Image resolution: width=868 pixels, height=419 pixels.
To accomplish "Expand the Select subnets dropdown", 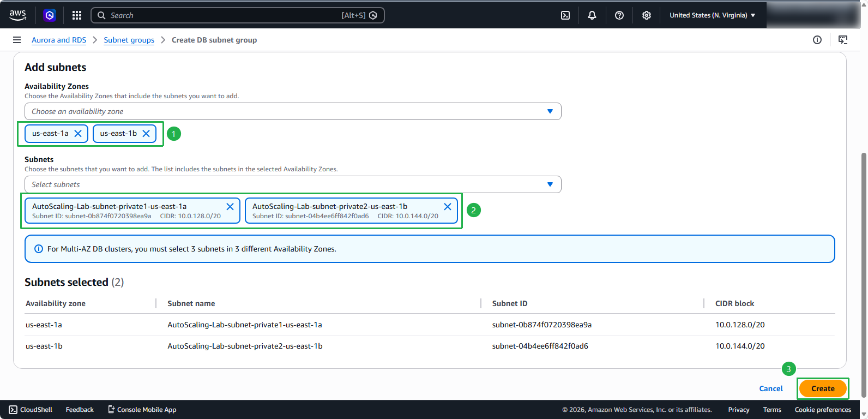I will [x=293, y=184].
